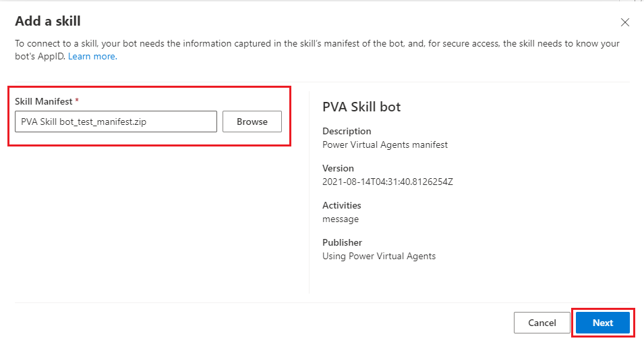The height and width of the screenshot is (349, 644).
Task: Click the Skill Manifest file input field
Action: (115, 122)
